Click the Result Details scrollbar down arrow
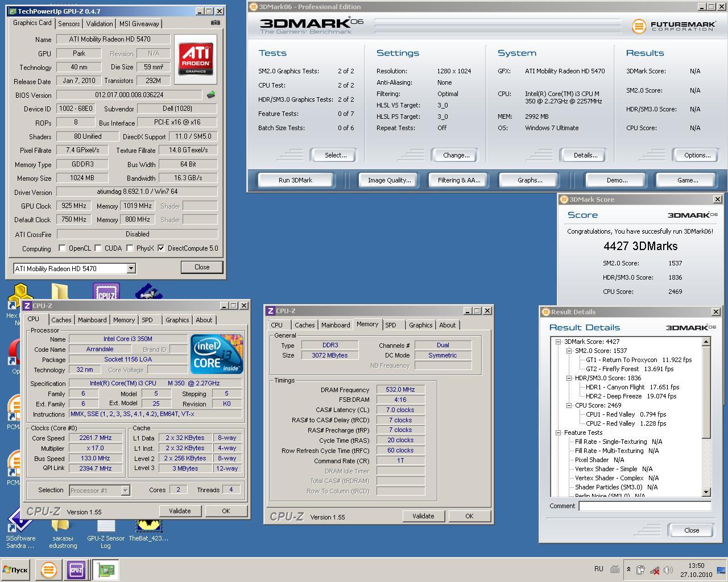 click(706, 492)
